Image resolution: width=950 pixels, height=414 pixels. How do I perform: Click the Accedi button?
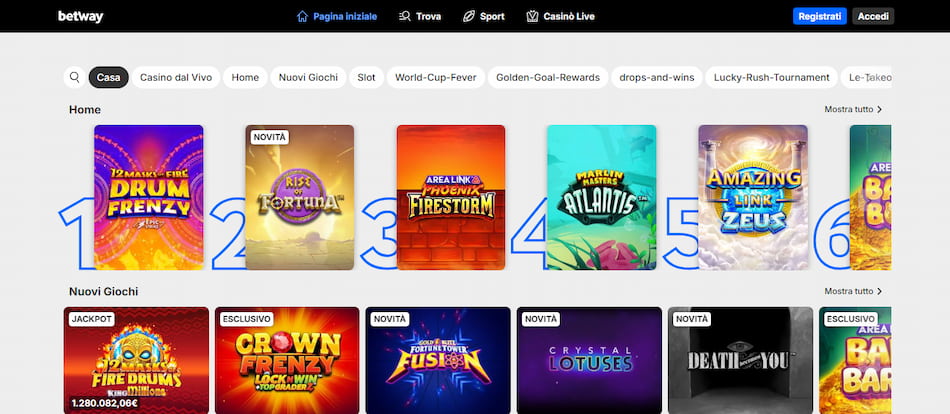pos(873,16)
